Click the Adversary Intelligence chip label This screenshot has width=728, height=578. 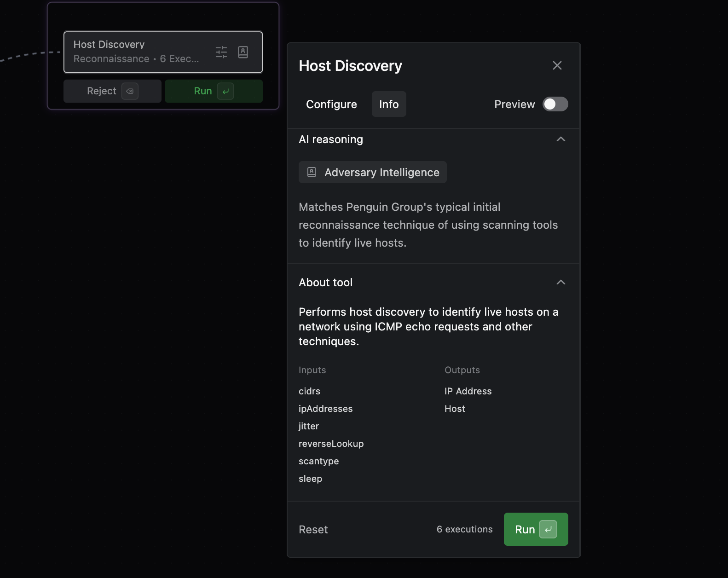coord(381,172)
